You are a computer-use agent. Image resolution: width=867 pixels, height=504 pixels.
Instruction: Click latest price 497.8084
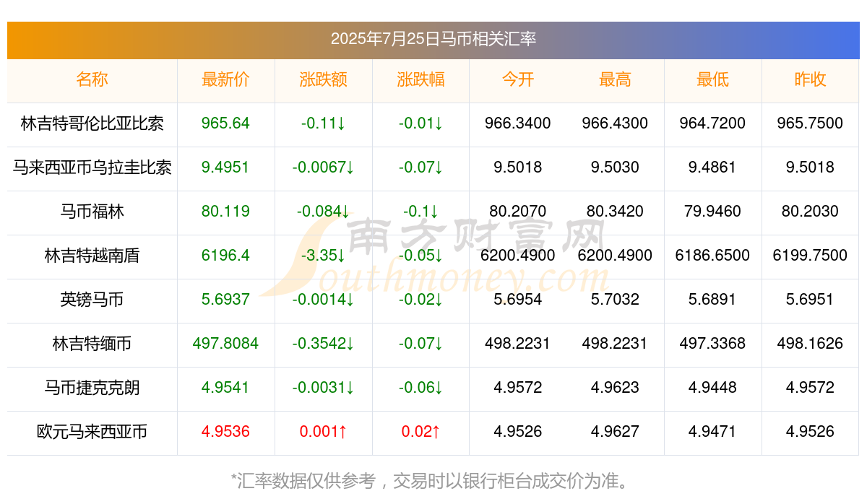coord(225,344)
